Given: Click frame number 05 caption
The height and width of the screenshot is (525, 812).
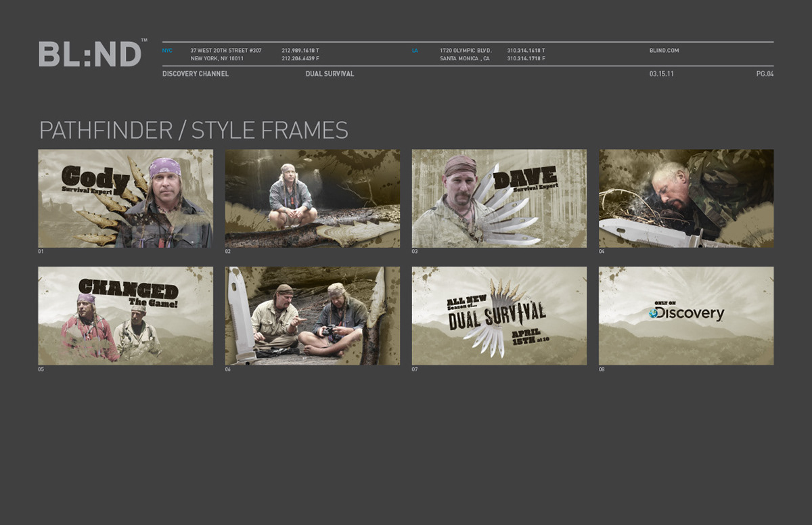Looking at the screenshot, I should point(41,369).
